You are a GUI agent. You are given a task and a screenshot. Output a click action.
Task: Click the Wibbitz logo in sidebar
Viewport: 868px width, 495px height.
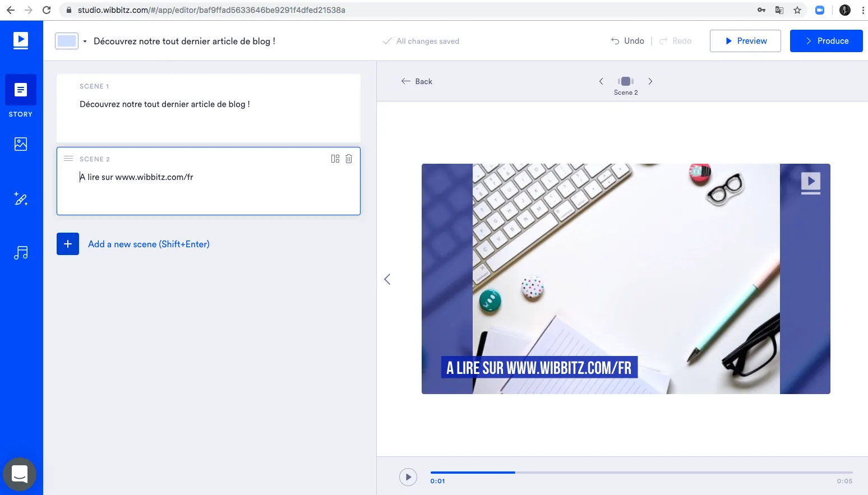[21, 40]
